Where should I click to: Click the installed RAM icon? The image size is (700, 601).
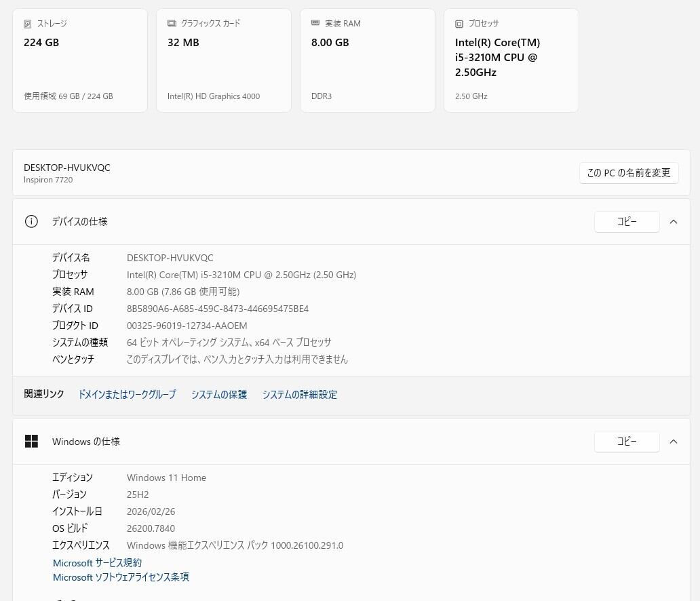click(x=315, y=23)
